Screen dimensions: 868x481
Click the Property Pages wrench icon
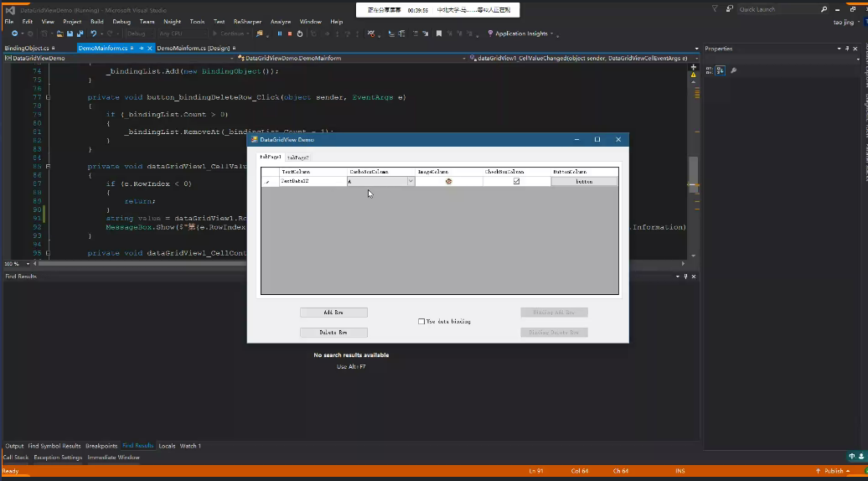(x=734, y=70)
